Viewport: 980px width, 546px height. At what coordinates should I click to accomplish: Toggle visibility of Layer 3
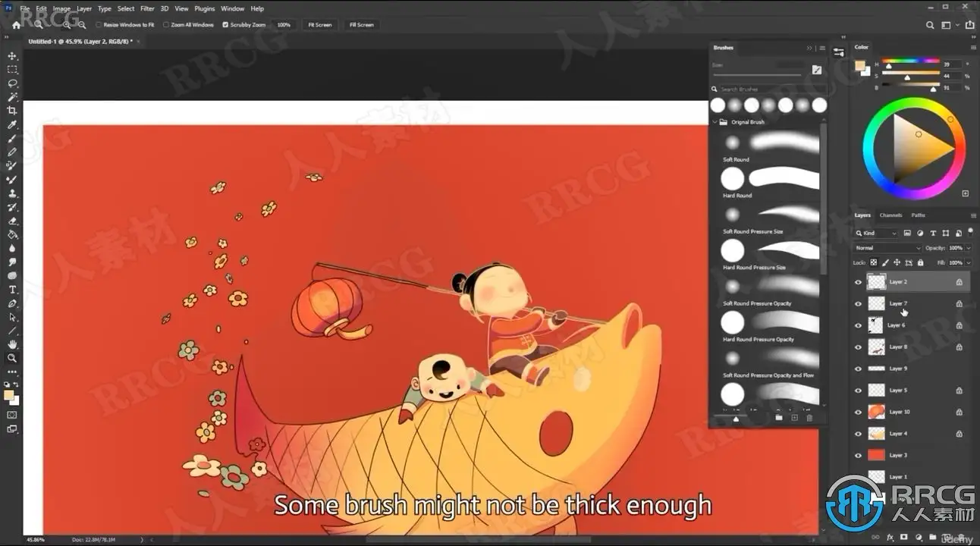(859, 455)
